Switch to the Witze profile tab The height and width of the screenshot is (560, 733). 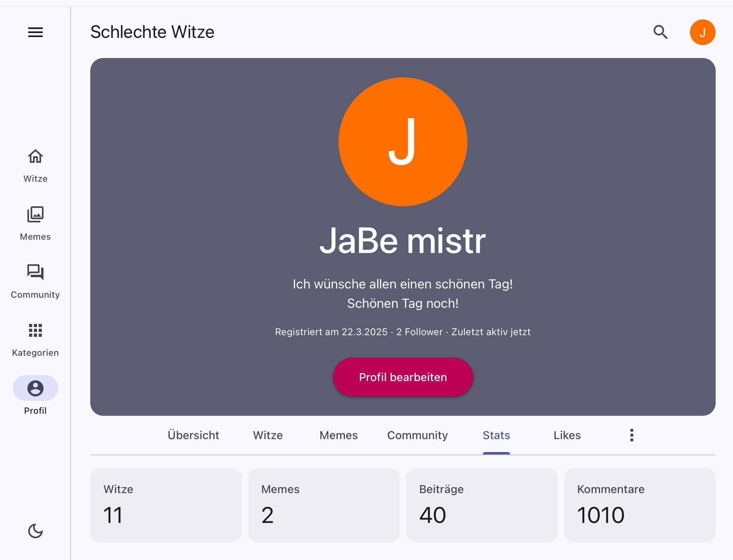[x=268, y=435]
